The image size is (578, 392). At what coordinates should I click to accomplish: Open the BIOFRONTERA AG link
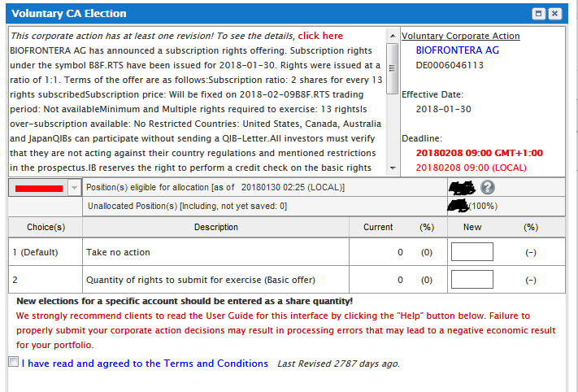(457, 50)
